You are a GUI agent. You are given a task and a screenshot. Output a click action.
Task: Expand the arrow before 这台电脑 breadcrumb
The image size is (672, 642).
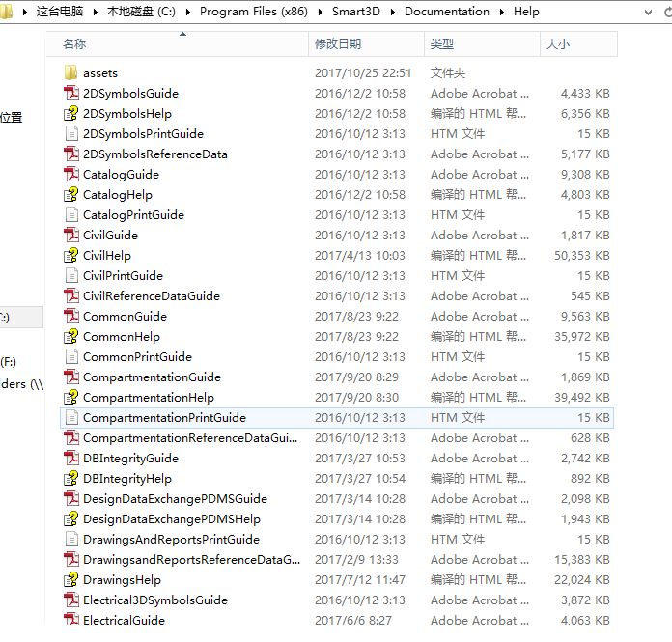(25, 12)
